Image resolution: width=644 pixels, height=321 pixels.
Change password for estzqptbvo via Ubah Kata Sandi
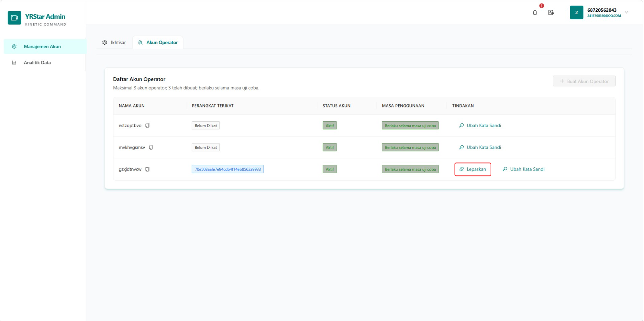coord(480,125)
